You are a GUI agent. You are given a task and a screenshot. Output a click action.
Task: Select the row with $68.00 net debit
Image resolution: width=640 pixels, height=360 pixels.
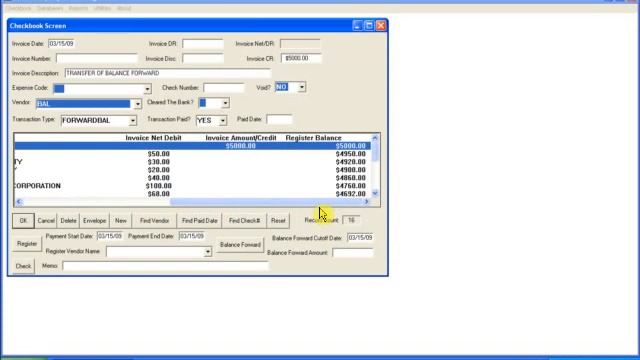coord(193,194)
